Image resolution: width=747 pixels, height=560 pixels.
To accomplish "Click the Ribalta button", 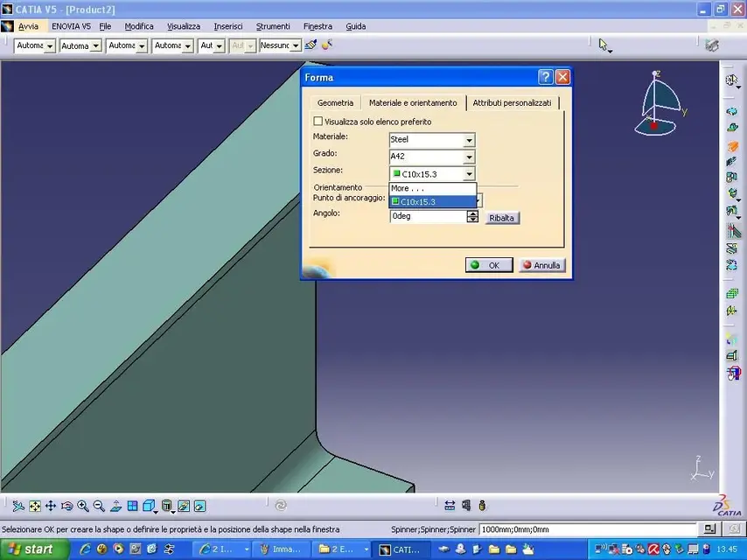I will tap(502, 218).
